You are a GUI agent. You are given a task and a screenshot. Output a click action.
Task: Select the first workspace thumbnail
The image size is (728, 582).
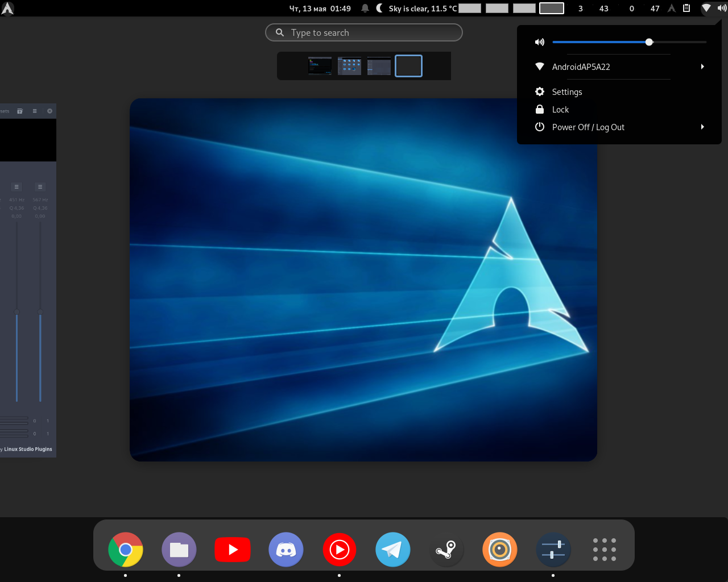320,66
